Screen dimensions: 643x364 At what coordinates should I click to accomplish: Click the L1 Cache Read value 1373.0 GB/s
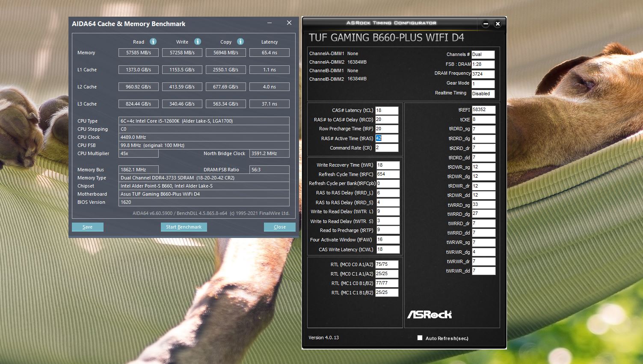point(139,70)
